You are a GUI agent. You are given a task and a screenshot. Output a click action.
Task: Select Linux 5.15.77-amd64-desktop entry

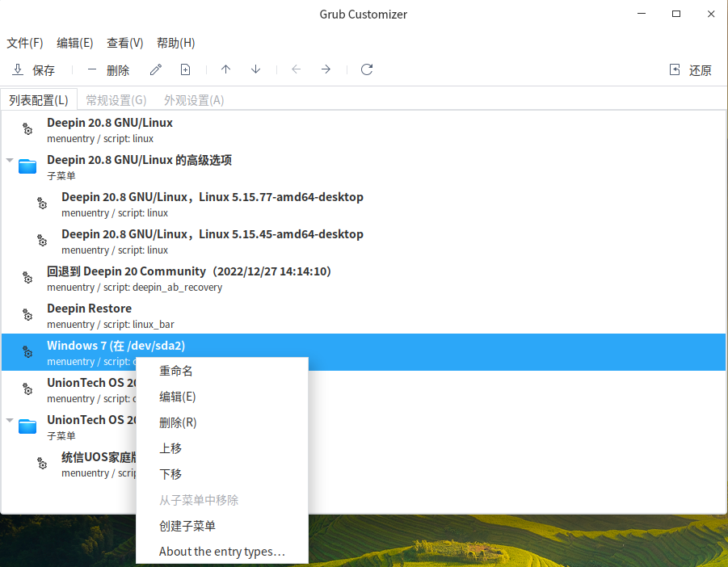pyautogui.click(x=363, y=204)
